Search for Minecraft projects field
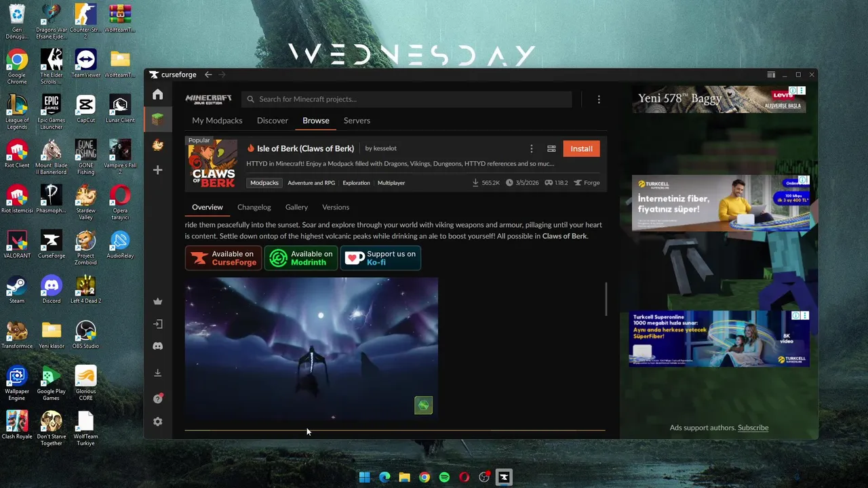Viewport: 868px width, 488px height. tap(406, 99)
